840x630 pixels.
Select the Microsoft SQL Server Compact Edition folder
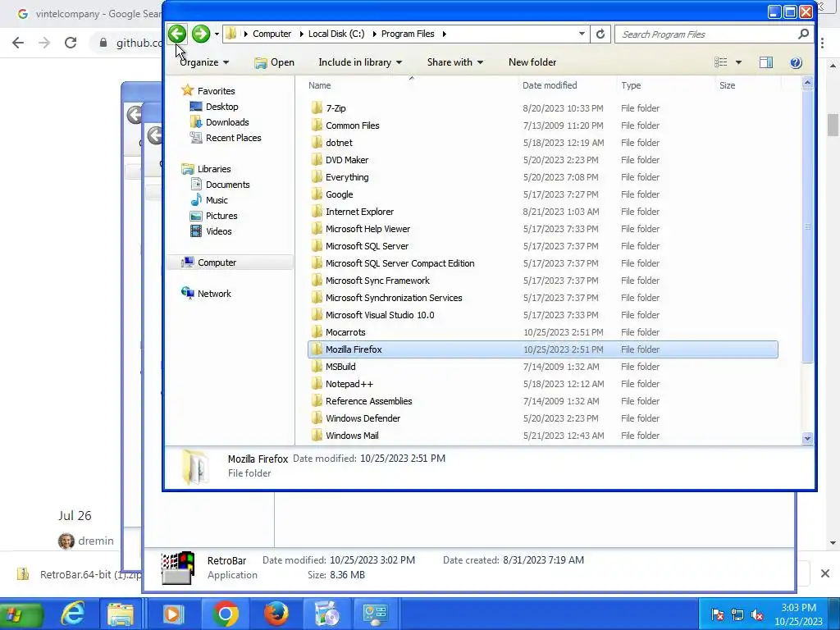(399, 263)
